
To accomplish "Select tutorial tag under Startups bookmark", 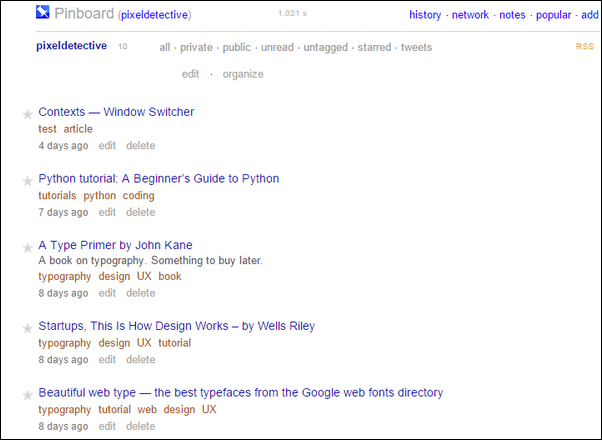I will tap(175, 342).
